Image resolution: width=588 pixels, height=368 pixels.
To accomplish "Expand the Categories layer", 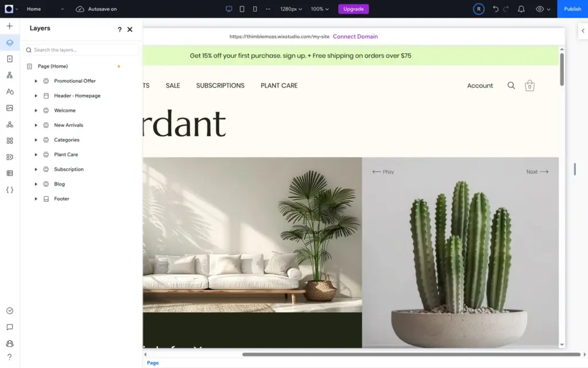I will [36, 140].
